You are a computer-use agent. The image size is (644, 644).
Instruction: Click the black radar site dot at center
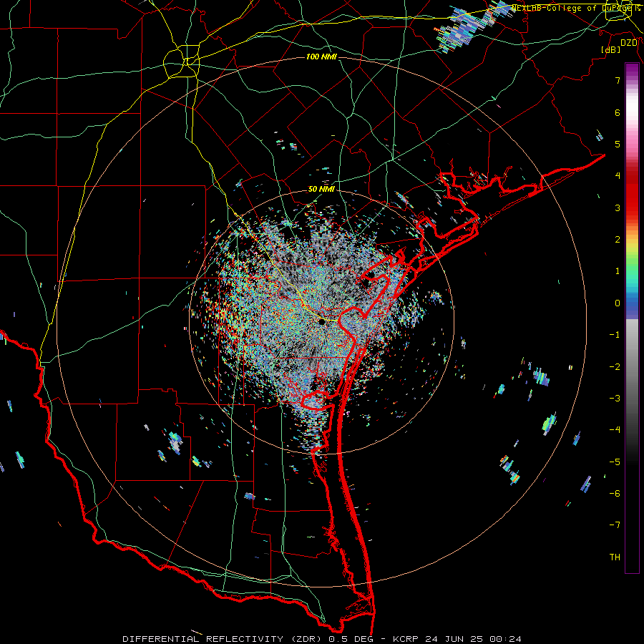tap(322, 321)
